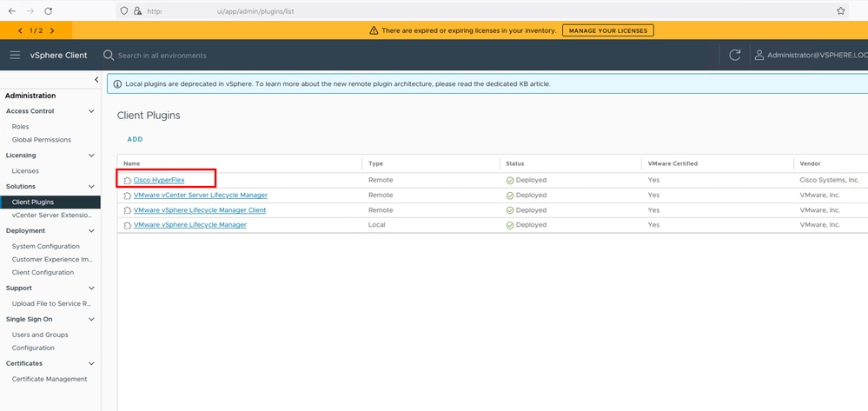
Task: Collapse the sidebar with the arrow icon
Action: (x=96, y=80)
